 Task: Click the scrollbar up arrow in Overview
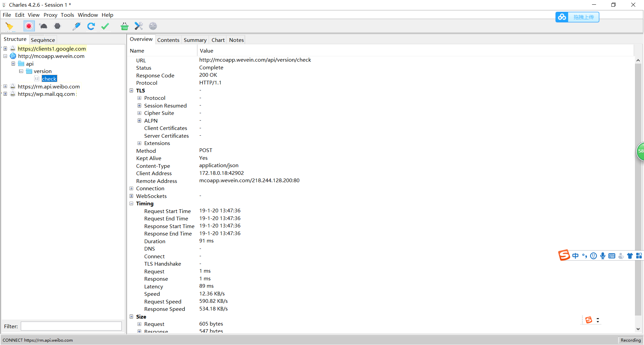click(638, 60)
